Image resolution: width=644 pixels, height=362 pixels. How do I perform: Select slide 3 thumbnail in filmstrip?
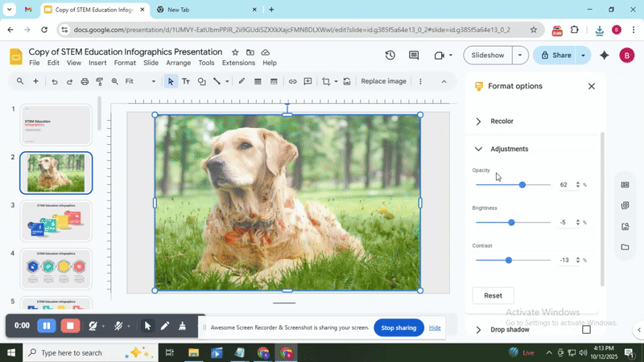pos(56,220)
